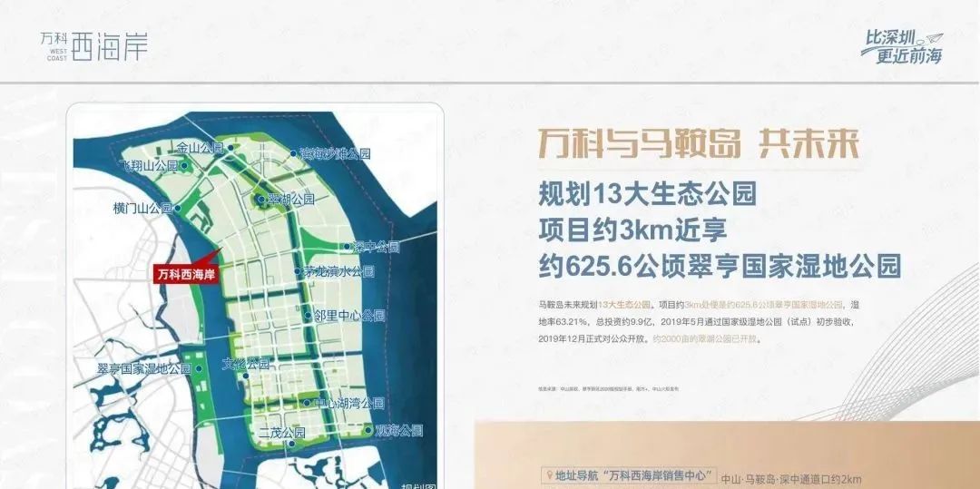Click the paragraph starting 马鞍岛未来规划
980x489 pixels.
tap(698, 322)
